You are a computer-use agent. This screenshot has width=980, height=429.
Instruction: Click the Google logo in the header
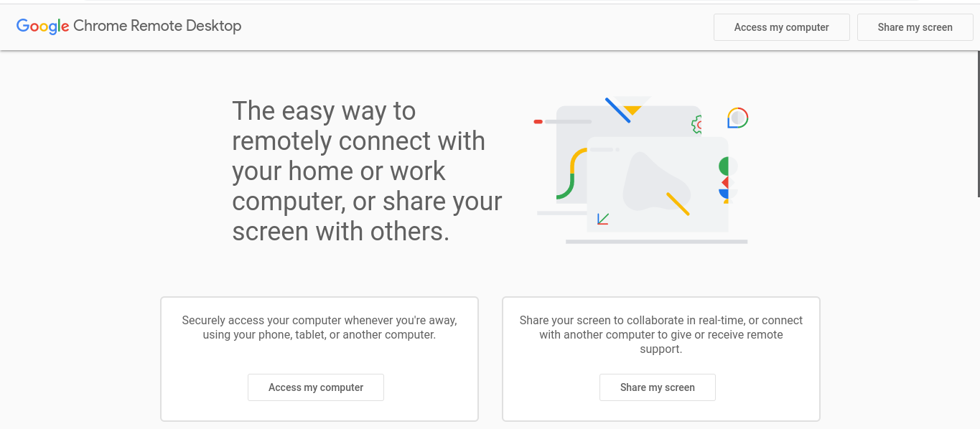click(x=42, y=27)
